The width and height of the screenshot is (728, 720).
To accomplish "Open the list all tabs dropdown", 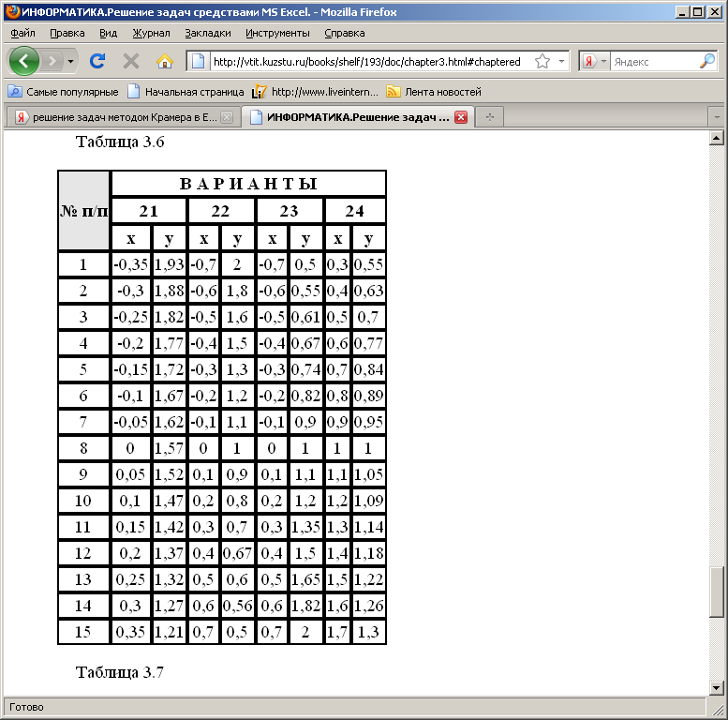I will point(717,117).
